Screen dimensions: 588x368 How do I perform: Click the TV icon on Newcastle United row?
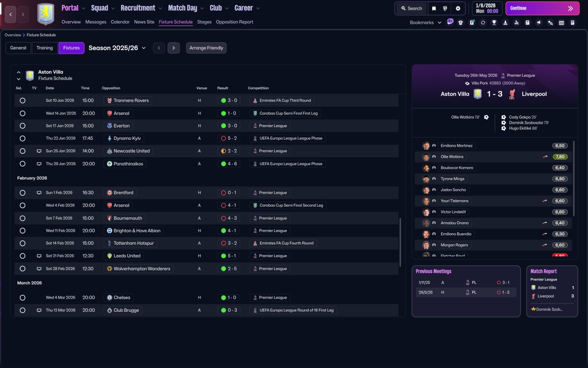(x=39, y=151)
